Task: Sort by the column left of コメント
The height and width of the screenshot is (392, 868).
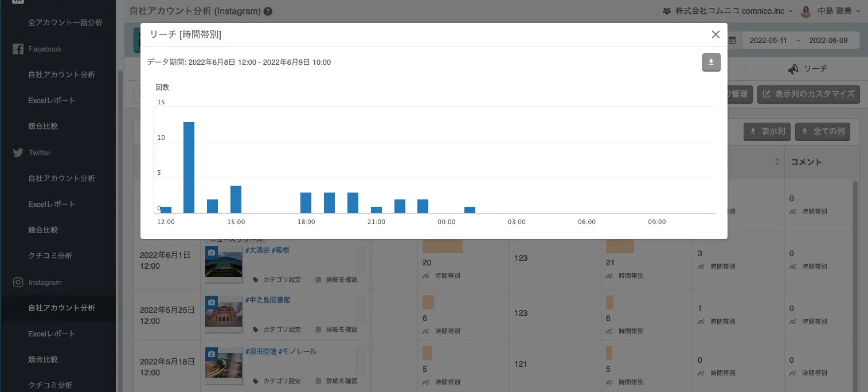Action: point(777,162)
